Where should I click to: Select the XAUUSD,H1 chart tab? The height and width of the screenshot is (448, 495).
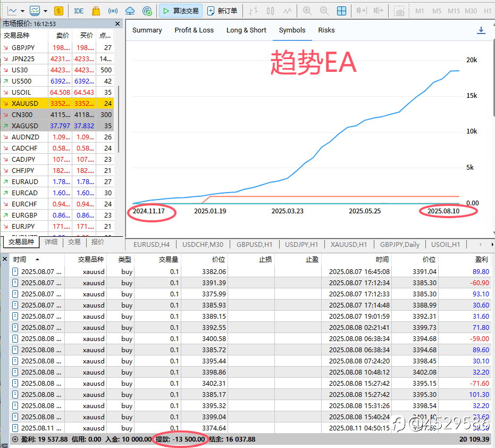(349, 244)
